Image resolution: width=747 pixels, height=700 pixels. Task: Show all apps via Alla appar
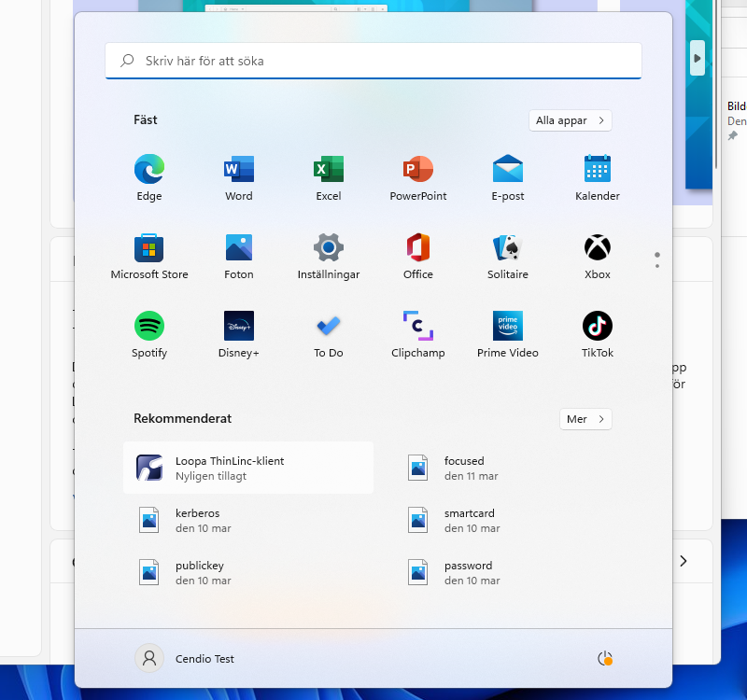coord(570,120)
